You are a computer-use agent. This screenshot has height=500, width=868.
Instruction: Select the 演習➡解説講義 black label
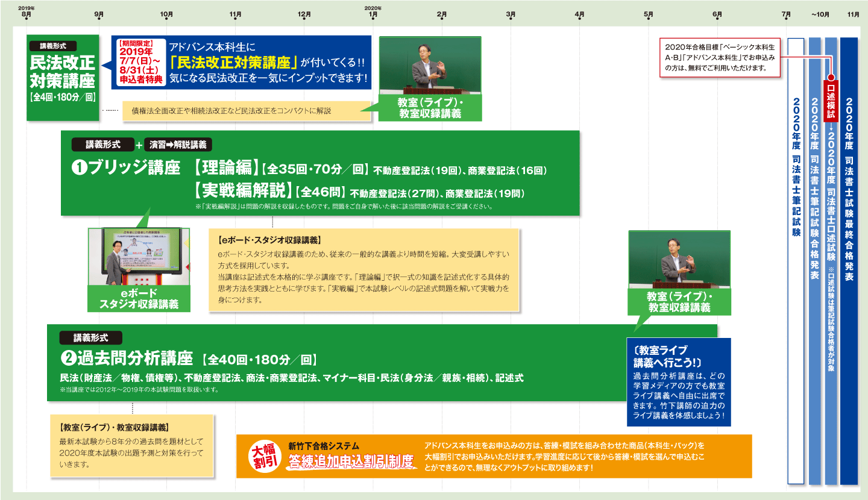pos(178,145)
